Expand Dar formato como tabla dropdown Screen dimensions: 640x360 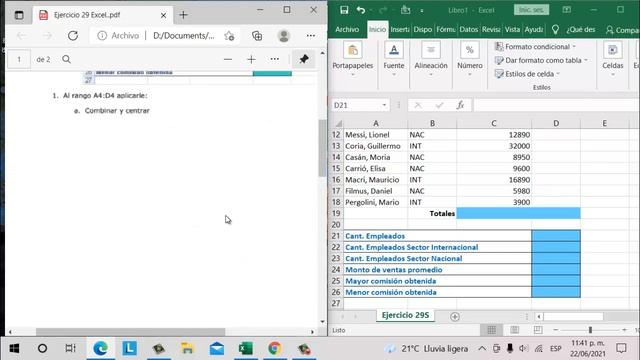tap(586, 60)
